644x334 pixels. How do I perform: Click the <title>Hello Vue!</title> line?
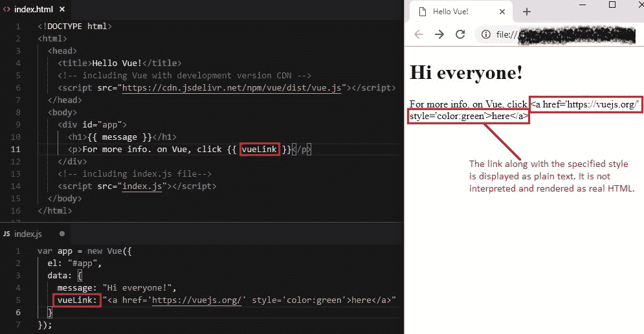point(120,63)
